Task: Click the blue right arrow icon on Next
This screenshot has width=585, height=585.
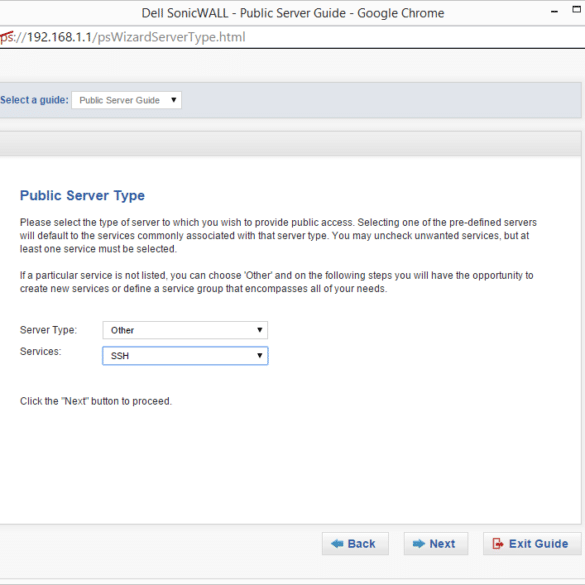Action: (x=419, y=544)
